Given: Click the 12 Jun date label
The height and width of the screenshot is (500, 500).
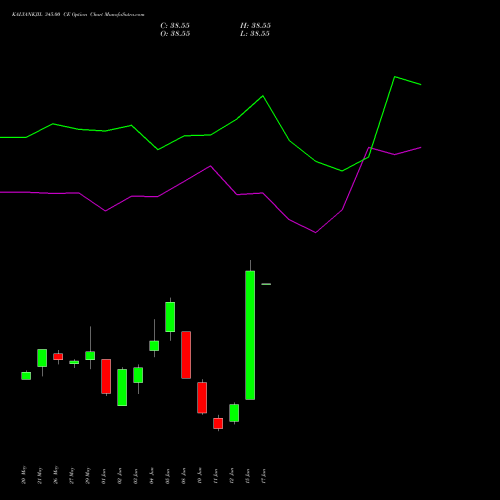Looking at the screenshot, I should 232,476.
